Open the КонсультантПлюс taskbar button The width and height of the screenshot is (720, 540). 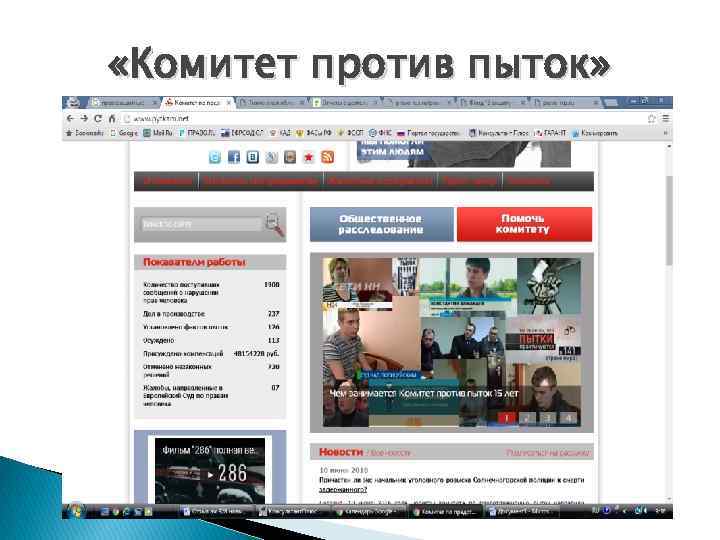pyautogui.click(x=292, y=511)
